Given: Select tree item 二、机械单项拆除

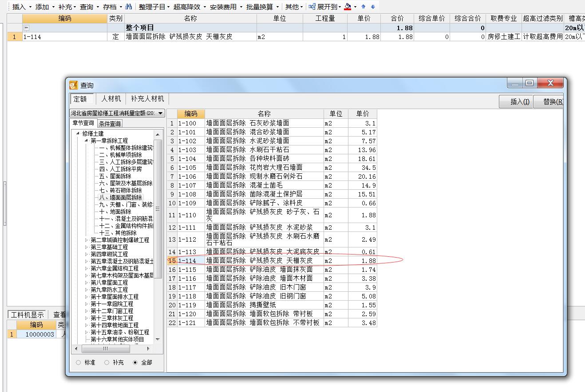Looking at the screenshot, I should (121, 155).
